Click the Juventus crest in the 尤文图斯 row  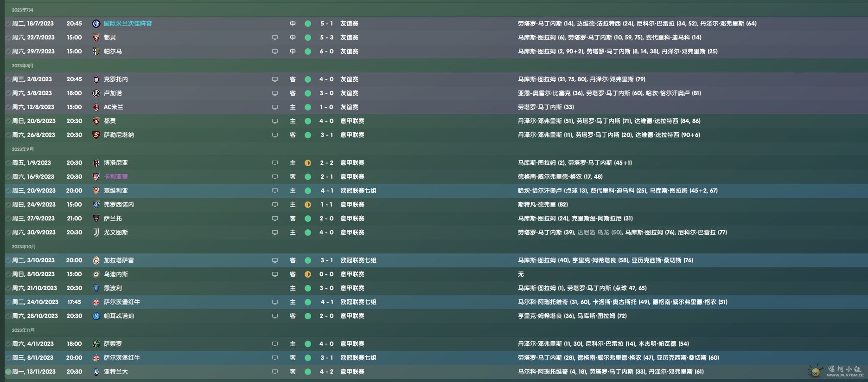tap(96, 233)
